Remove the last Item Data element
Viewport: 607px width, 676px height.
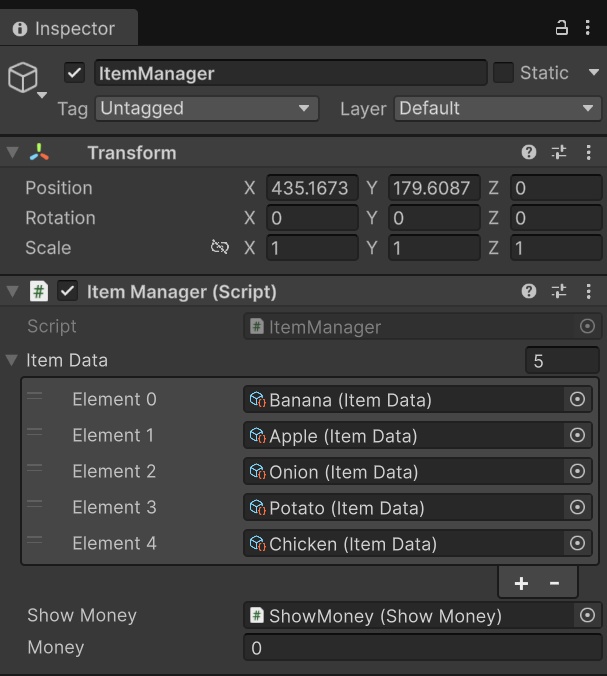click(554, 583)
